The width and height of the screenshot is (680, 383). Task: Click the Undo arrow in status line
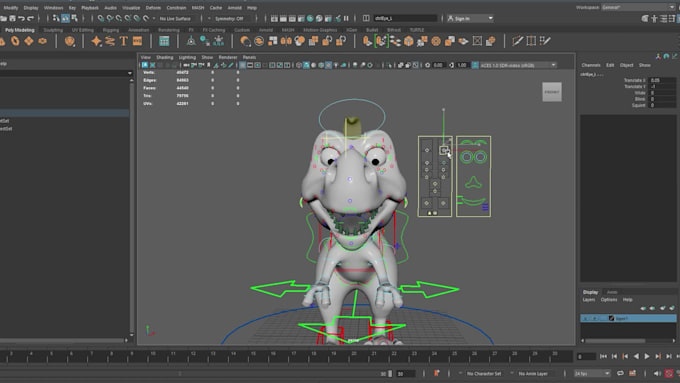(21, 18)
